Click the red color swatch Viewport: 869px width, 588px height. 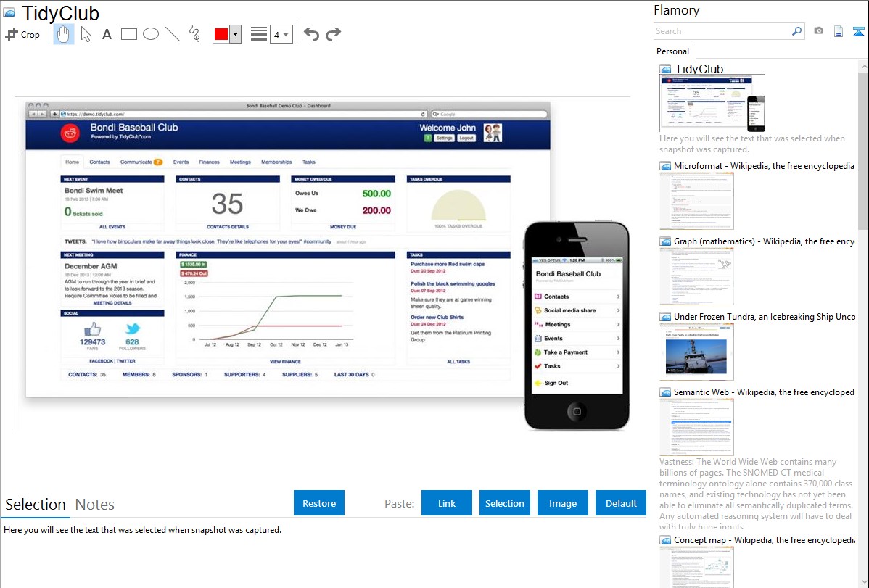(221, 34)
